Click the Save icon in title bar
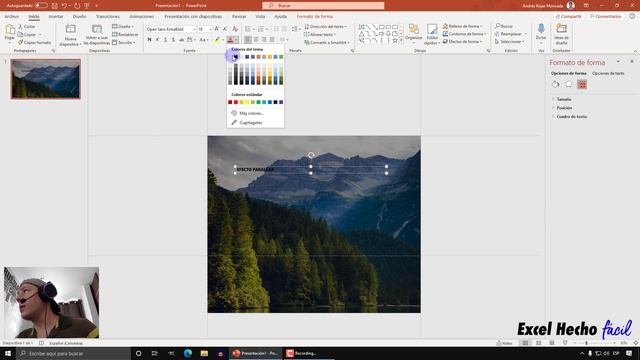The height and width of the screenshot is (360, 640). click(x=54, y=6)
